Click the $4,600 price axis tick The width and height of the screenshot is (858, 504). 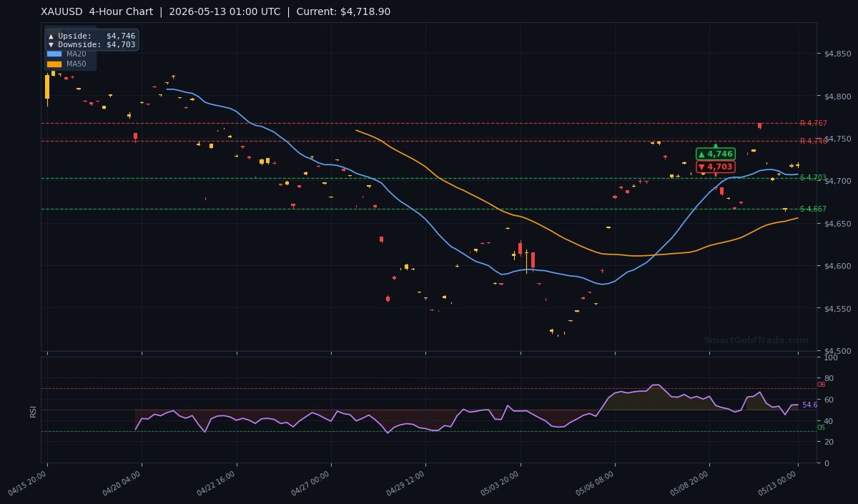pos(837,266)
